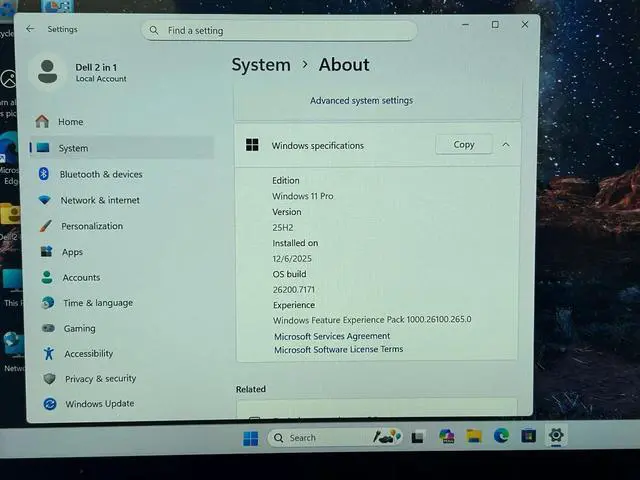Open Network & internet settings
Screen dimensions: 640x480
(x=99, y=200)
